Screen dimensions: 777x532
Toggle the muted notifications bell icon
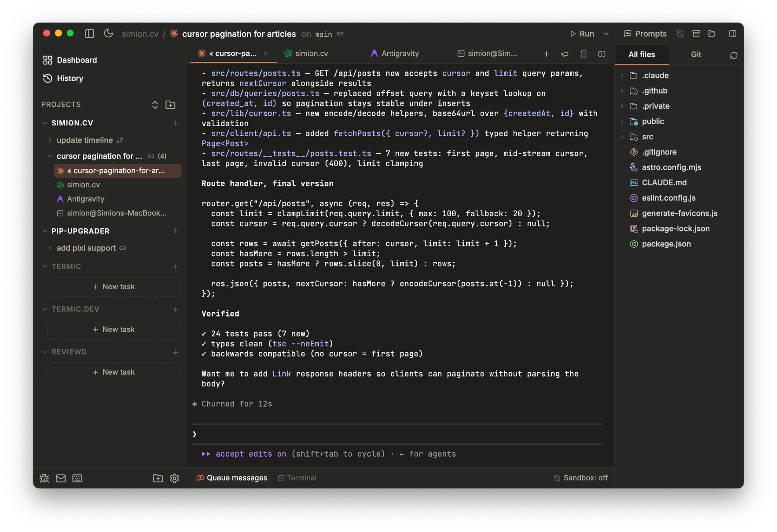point(680,34)
